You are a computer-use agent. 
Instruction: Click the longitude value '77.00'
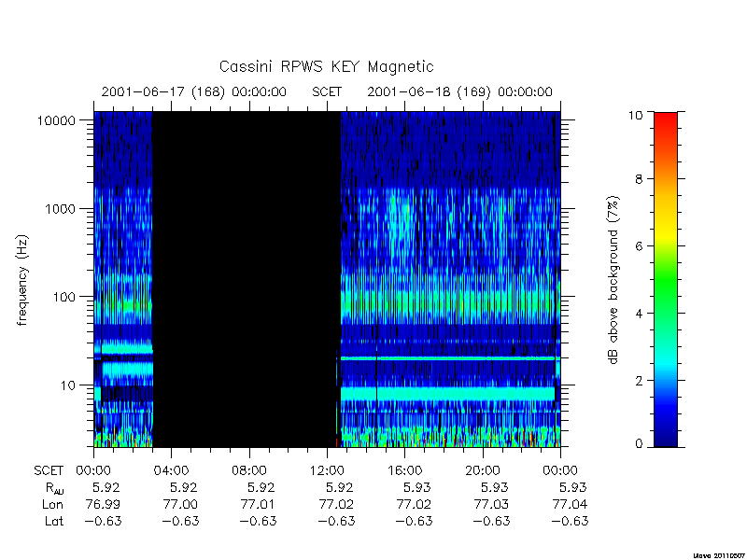pyautogui.click(x=180, y=504)
